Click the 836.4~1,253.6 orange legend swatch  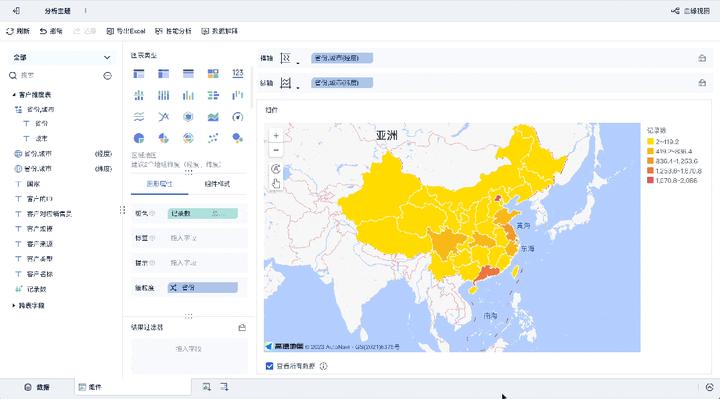tap(650, 161)
